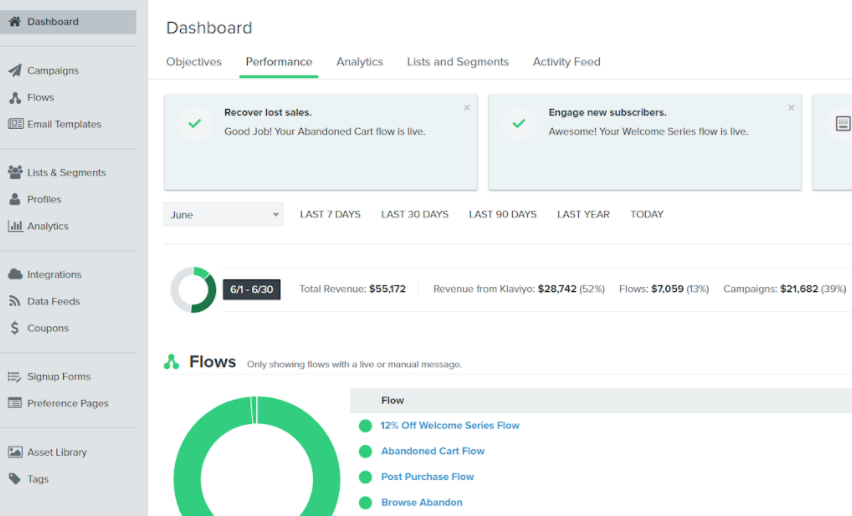Open Asset Library in the sidebar
This screenshot has height=516, width=852.
(57, 452)
